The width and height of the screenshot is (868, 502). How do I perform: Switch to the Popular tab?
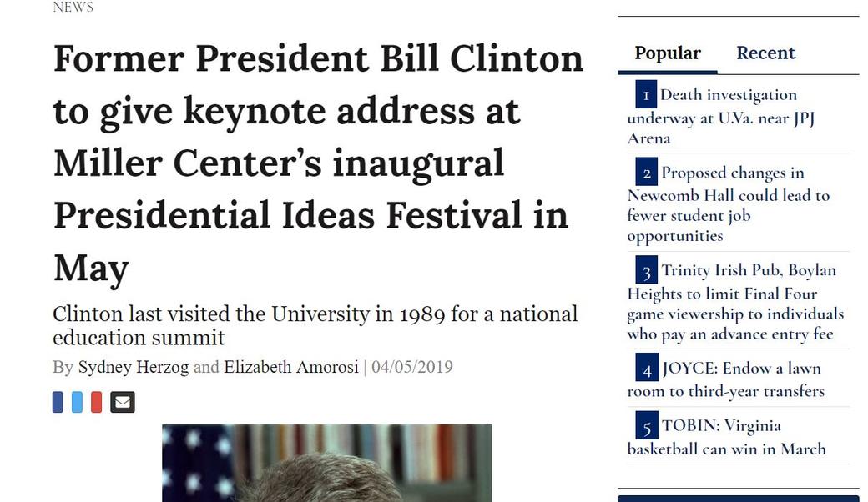click(x=668, y=53)
